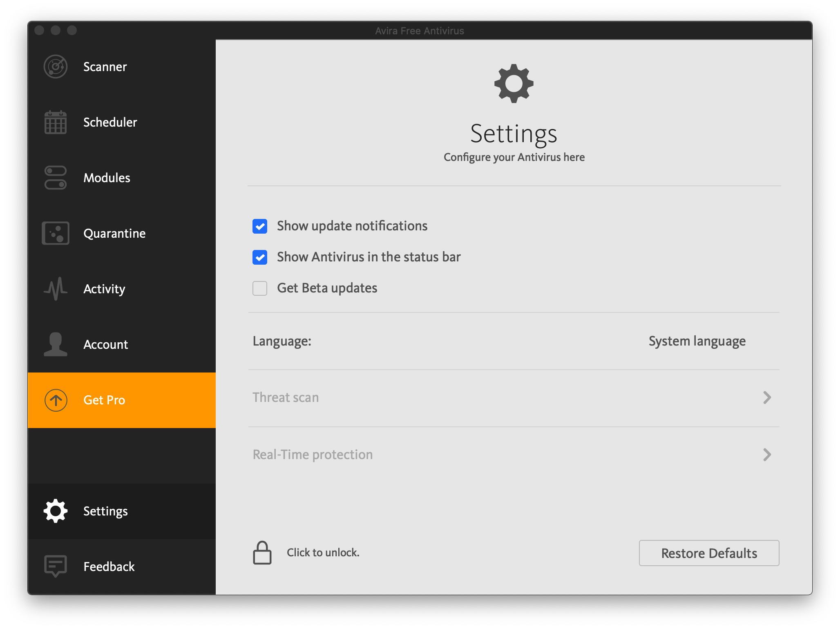840x629 pixels.
Task: Toggle Show update notifications checkbox
Action: pyautogui.click(x=260, y=225)
